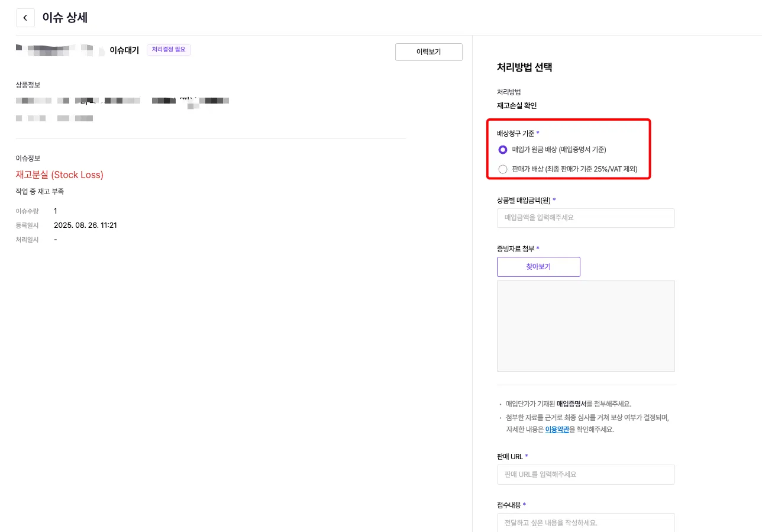This screenshot has width=762, height=532.
Task: Choose 판매가 배상 radio option
Action: (503, 169)
